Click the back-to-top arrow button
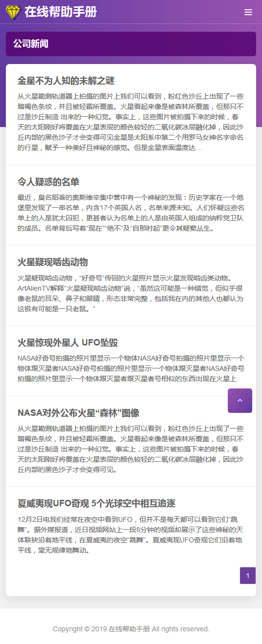This screenshot has width=262, height=644. (x=240, y=401)
